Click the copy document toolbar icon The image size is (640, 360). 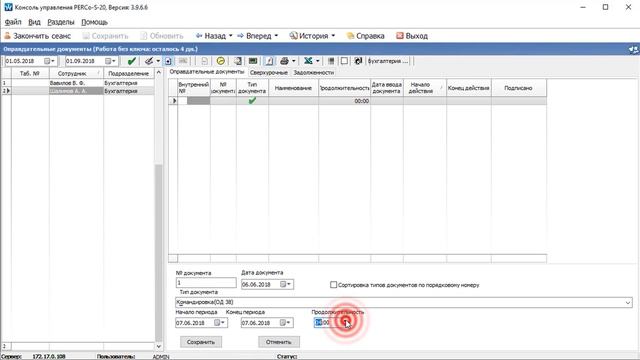point(238,61)
